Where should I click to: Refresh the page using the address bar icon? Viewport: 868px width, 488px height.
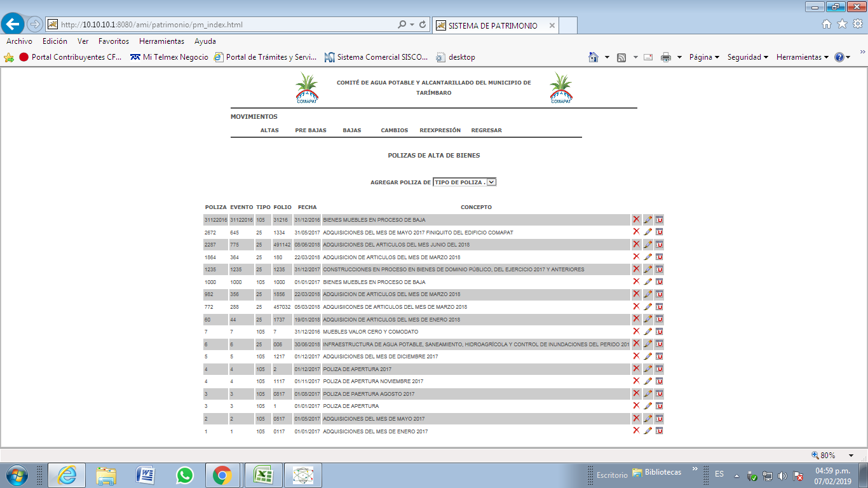[x=423, y=25]
